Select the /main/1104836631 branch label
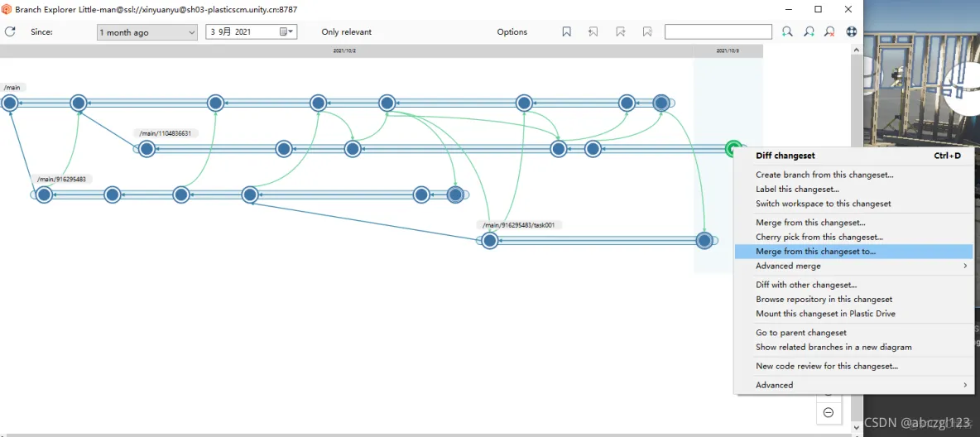The height and width of the screenshot is (437, 980). coord(166,133)
